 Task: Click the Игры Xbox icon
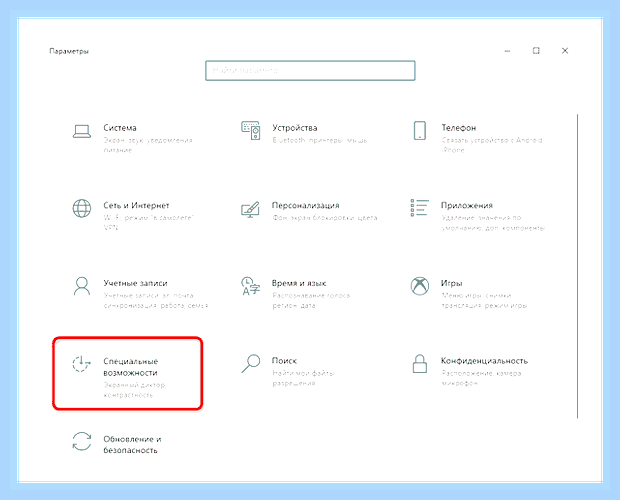tap(420, 286)
